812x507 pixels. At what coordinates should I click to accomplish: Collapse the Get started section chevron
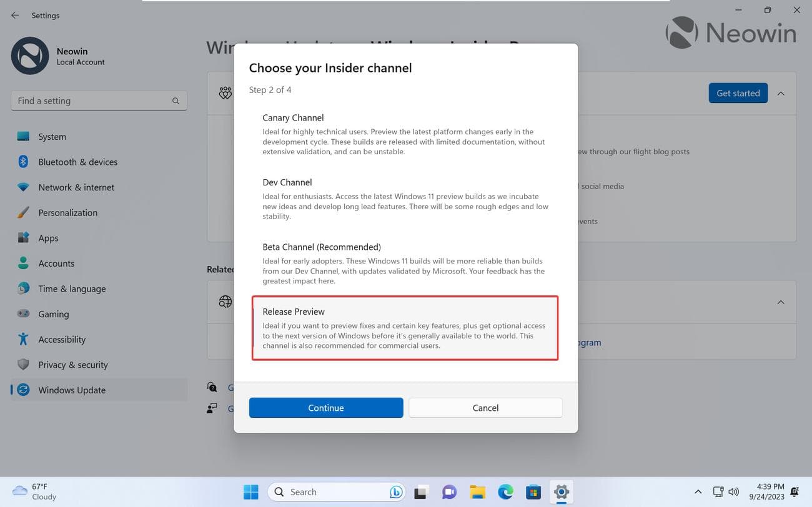pyautogui.click(x=781, y=92)
